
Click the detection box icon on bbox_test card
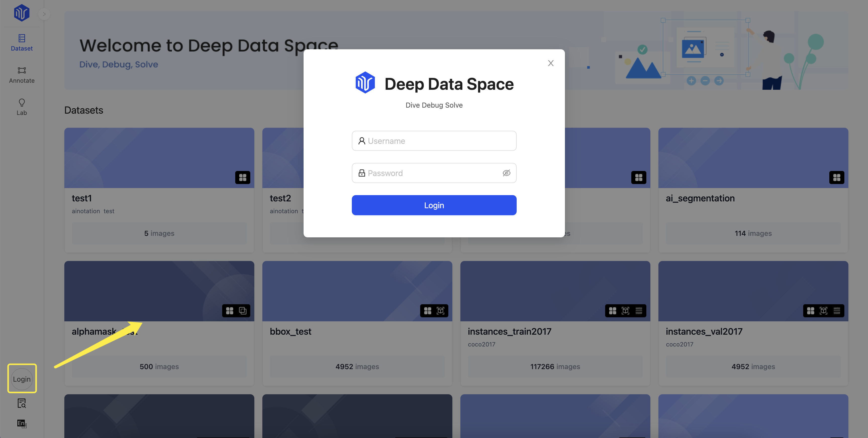click(440, 311)
